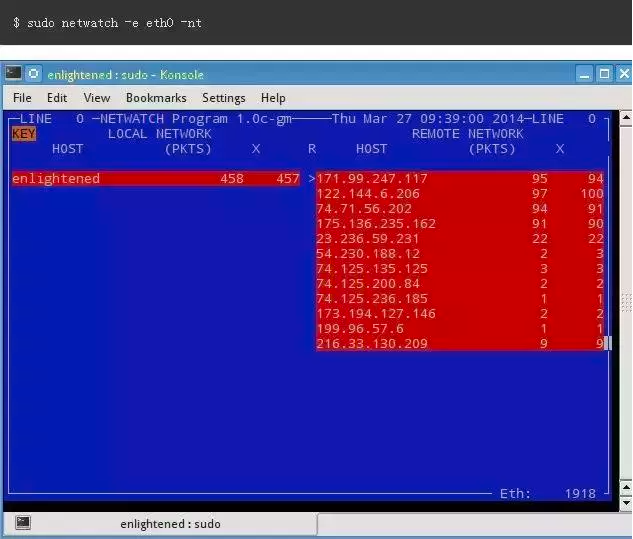
Task: Click the Eth packet counter at bottom
Action: [x=579, y=493]
